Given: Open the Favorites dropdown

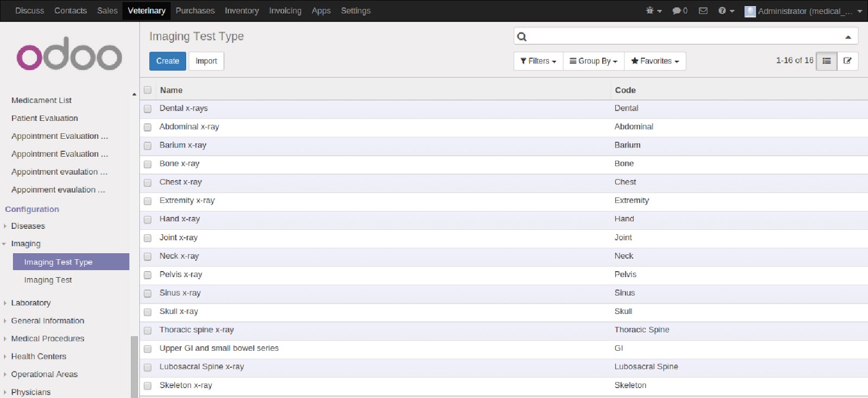Looking at the screenshot, I should tap(655, 61).
